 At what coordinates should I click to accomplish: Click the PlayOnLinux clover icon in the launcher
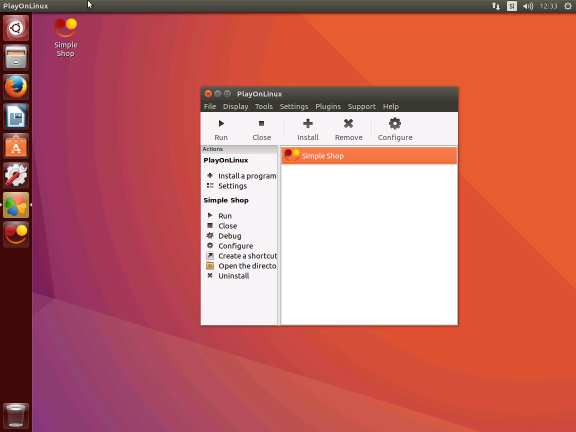click(x=16, y=205)
